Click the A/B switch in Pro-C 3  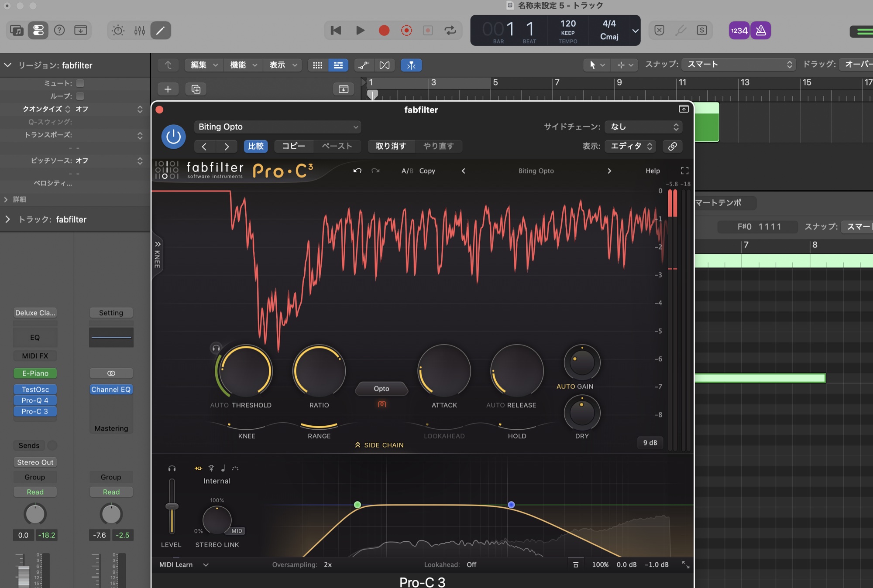pyautogui.click(x=407, y=171)
